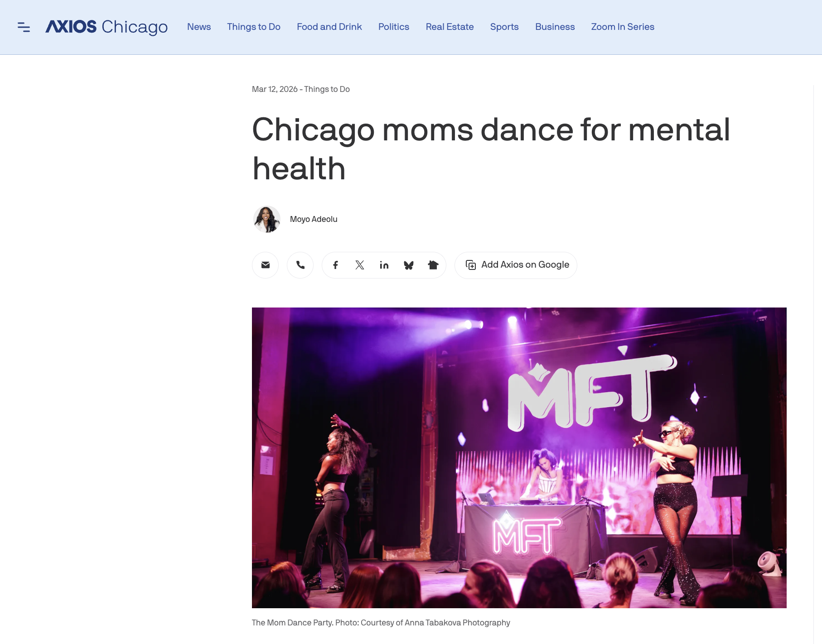Screen dimensions: 822x644
Task: Share the article by phone
Action: [300, 265]
